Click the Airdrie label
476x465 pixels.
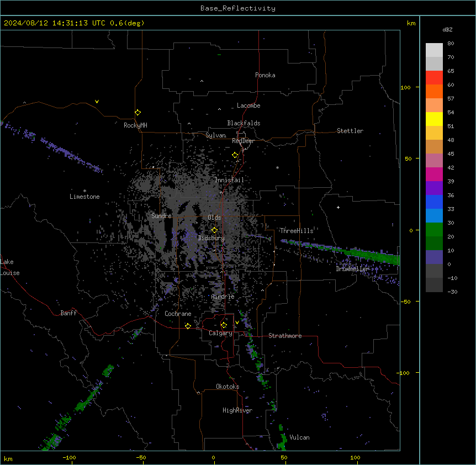click(223, 297)
